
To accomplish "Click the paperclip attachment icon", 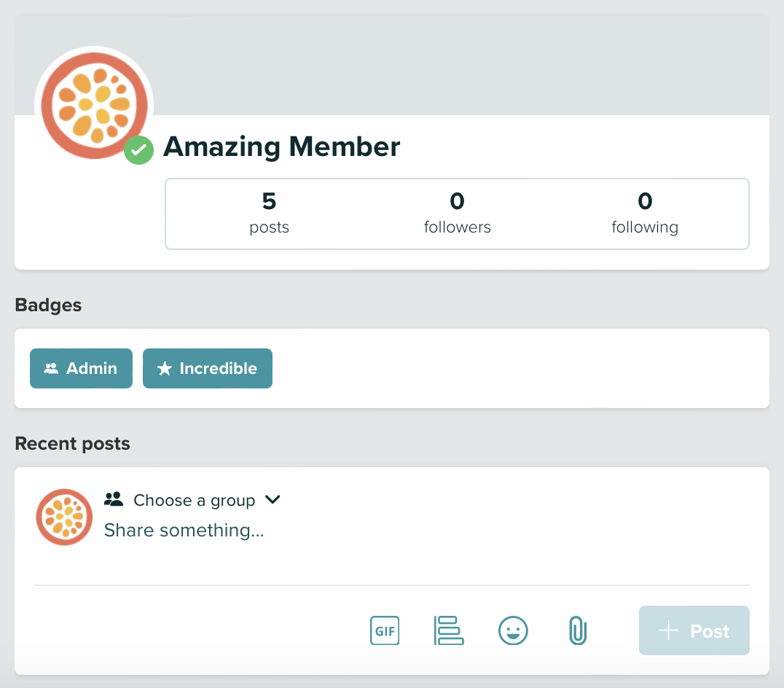I will tap(577, 630).
